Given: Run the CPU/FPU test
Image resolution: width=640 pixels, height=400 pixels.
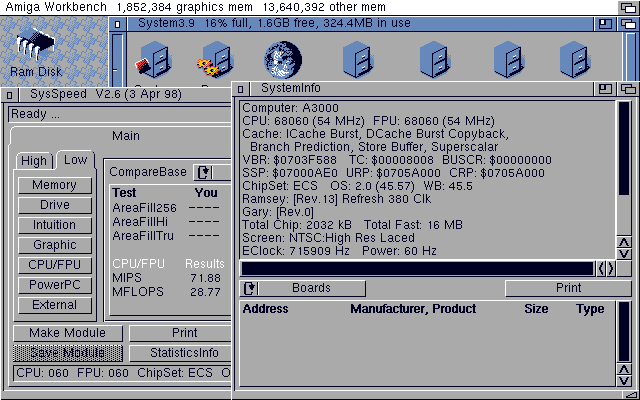Looking at the screenshot, I should tap(55, 265).
